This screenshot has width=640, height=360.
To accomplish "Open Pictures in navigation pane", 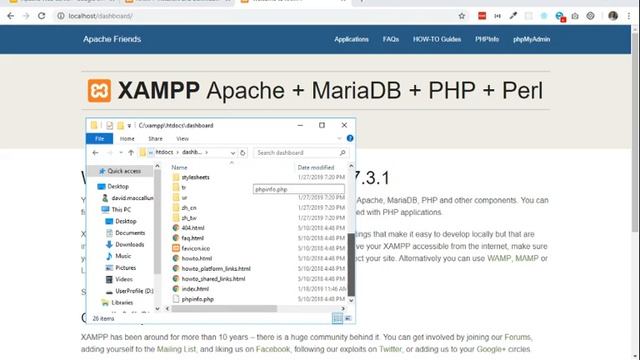I will (125, 268).
